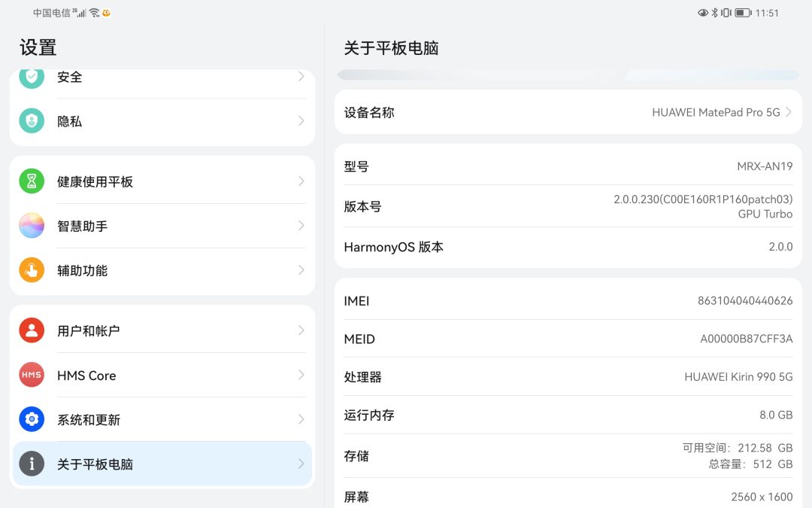Screen dimensions: 812x508
Task: Open the 存储 storage row
Action: pyautogui.click(x=568, y=455)
